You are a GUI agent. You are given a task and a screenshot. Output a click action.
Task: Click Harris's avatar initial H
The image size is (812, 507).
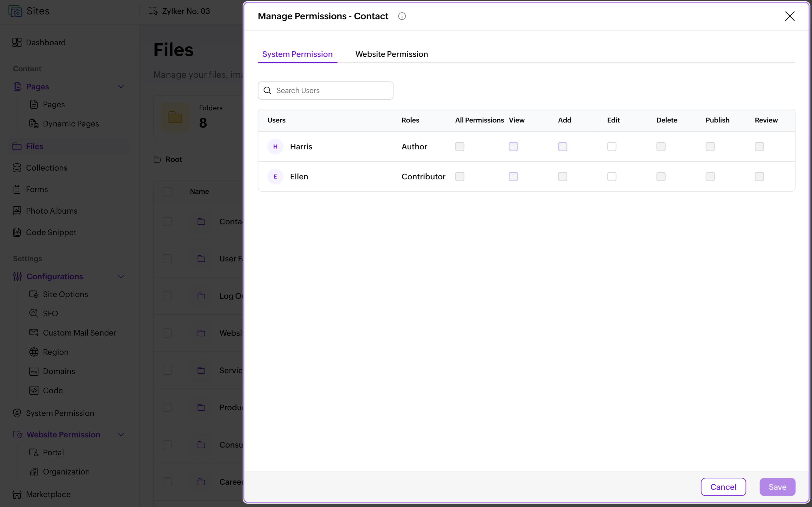275,147
